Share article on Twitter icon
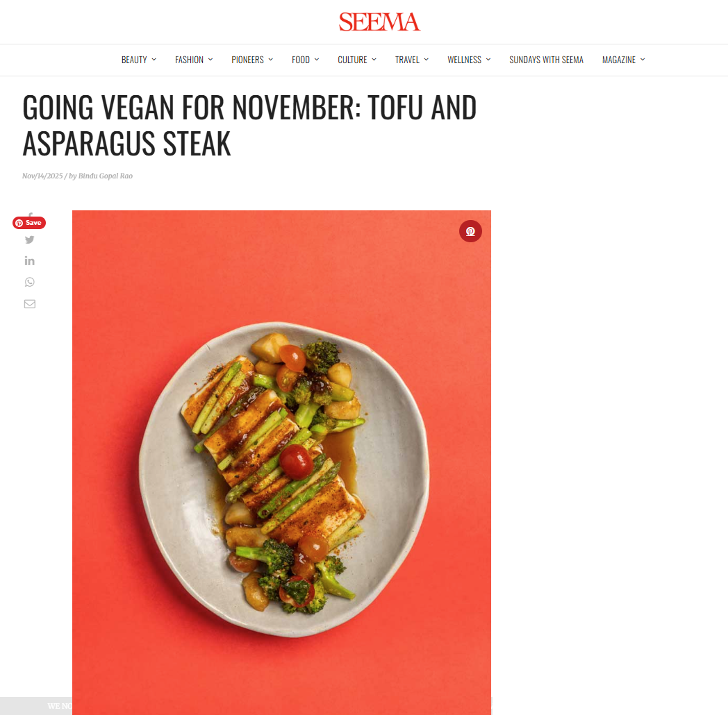Viewport: 728px width, 715px height. (x=30, y=239)
